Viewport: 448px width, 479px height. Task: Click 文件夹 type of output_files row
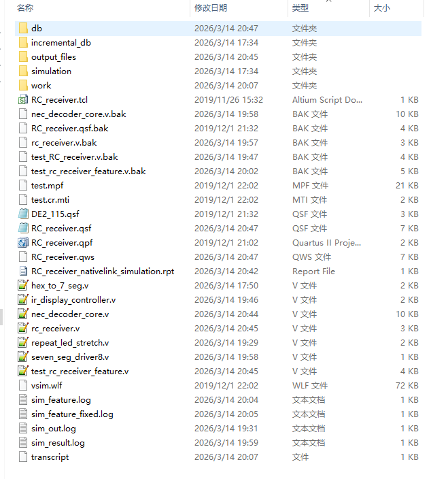pos(305,57)
